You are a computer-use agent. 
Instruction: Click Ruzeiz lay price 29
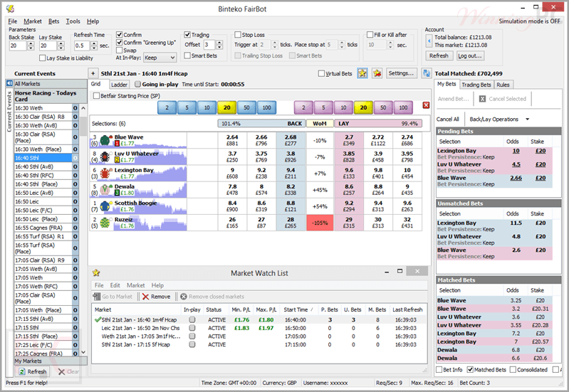tap(349, 222)
